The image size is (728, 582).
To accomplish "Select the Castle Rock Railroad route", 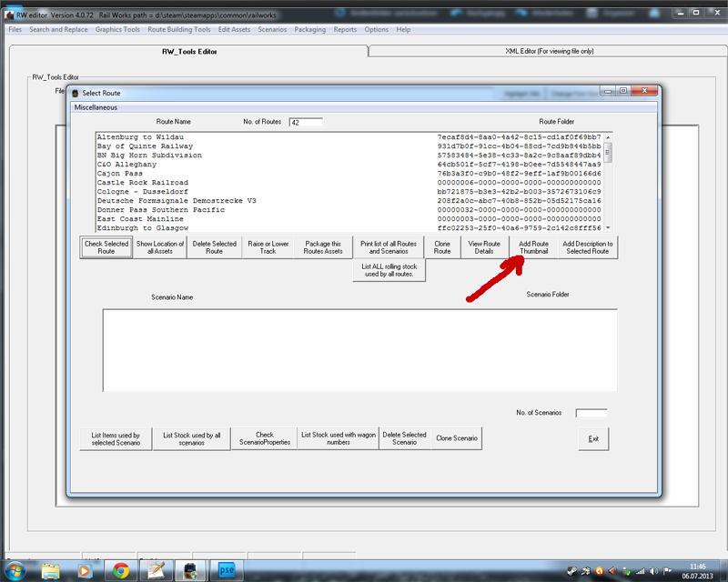I will pyautogui.click(x=349, y=183).
